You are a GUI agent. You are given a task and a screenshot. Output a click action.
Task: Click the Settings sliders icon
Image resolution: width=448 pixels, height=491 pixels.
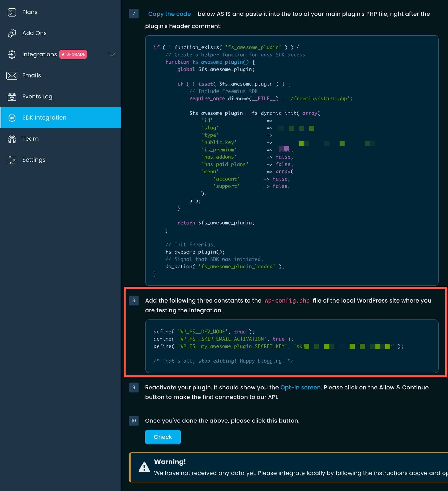(x=12, y=160)
